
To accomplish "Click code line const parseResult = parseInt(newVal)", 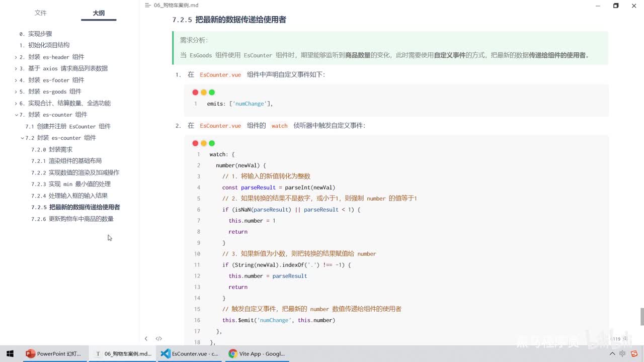I will pos(279,188).
